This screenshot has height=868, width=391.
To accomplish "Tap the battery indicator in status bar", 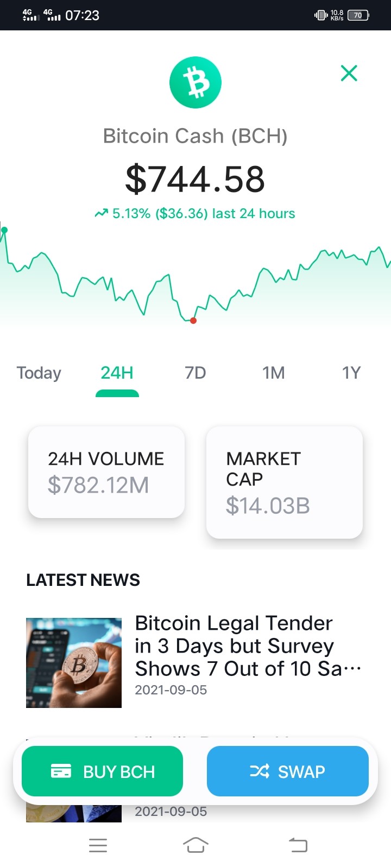I will tap(358, 15).
